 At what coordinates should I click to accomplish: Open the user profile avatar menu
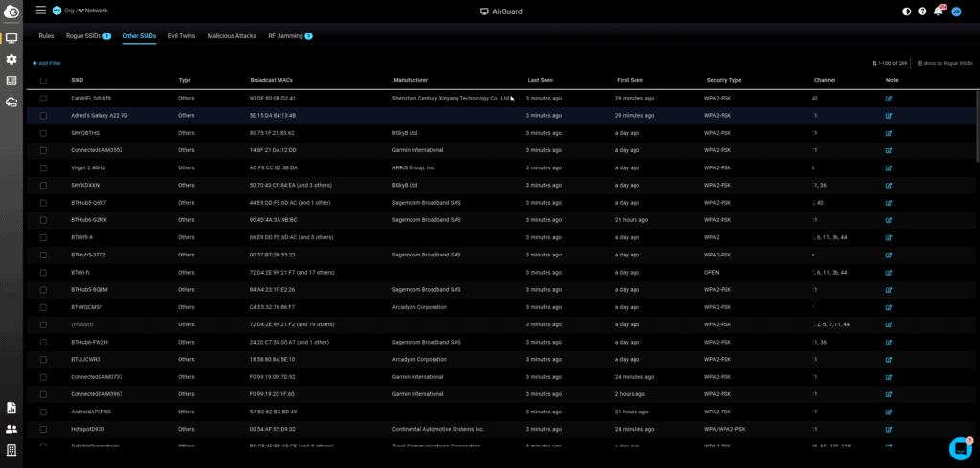(957, 11)
